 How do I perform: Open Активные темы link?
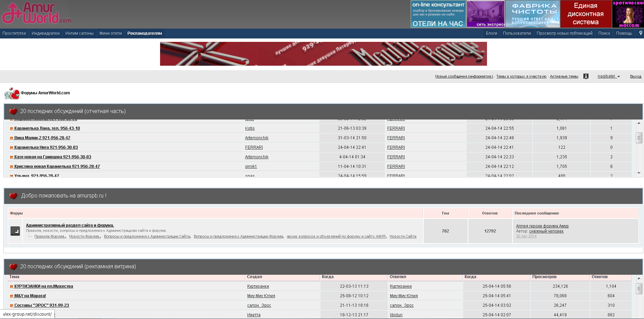pos(564,76)
